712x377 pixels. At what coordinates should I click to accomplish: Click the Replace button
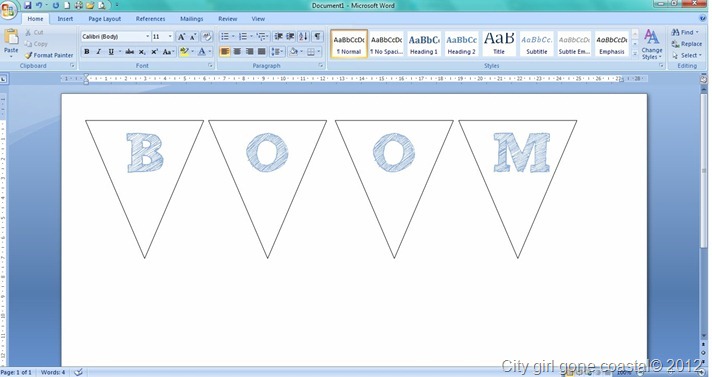point(687,44)
